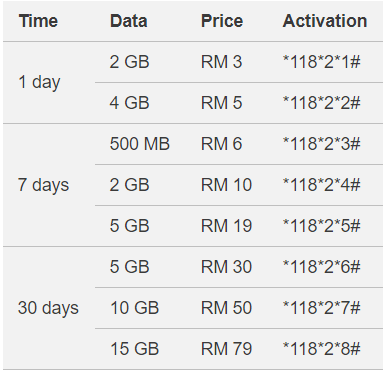Click activation code *118*2*2#

(x=322, y=103)
